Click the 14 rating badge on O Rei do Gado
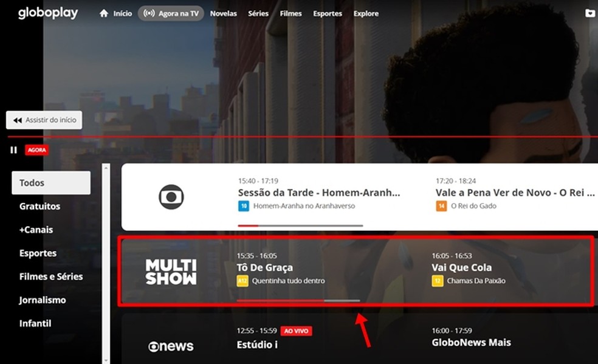 pos(441,206)
